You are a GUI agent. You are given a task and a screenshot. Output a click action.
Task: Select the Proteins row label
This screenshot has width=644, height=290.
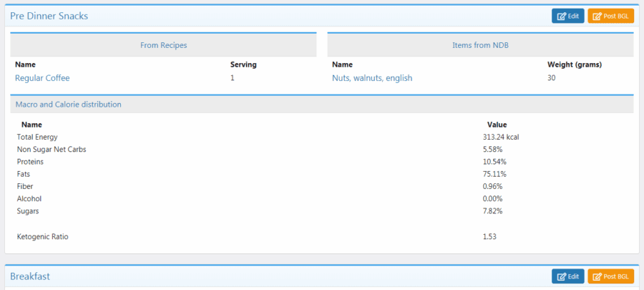click(x=31, y=162)
